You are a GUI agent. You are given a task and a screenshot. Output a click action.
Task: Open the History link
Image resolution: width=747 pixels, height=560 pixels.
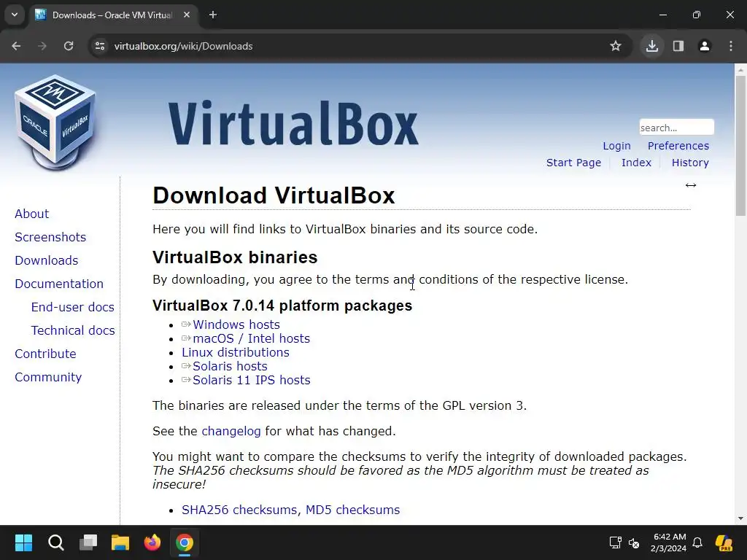point(690,163)
